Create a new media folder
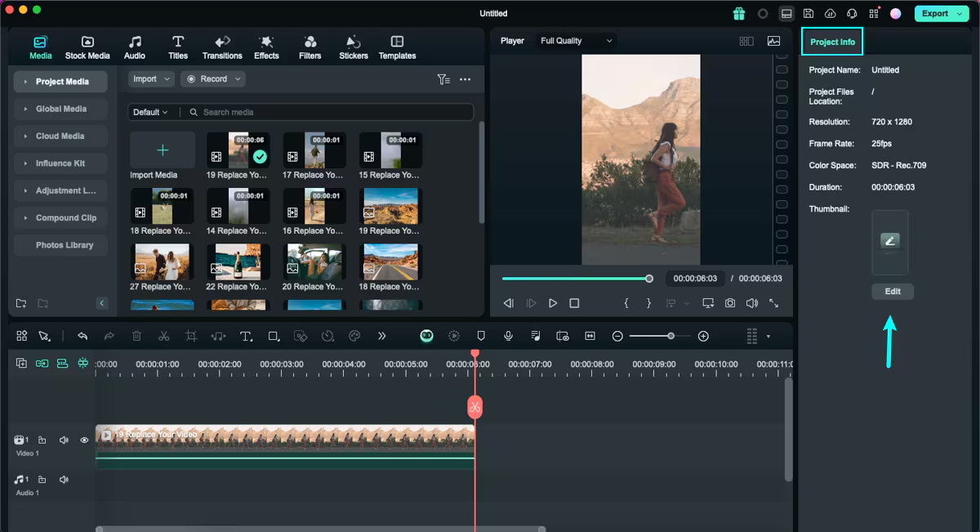This screenshot has height=532, width=980. pos(21,303)
